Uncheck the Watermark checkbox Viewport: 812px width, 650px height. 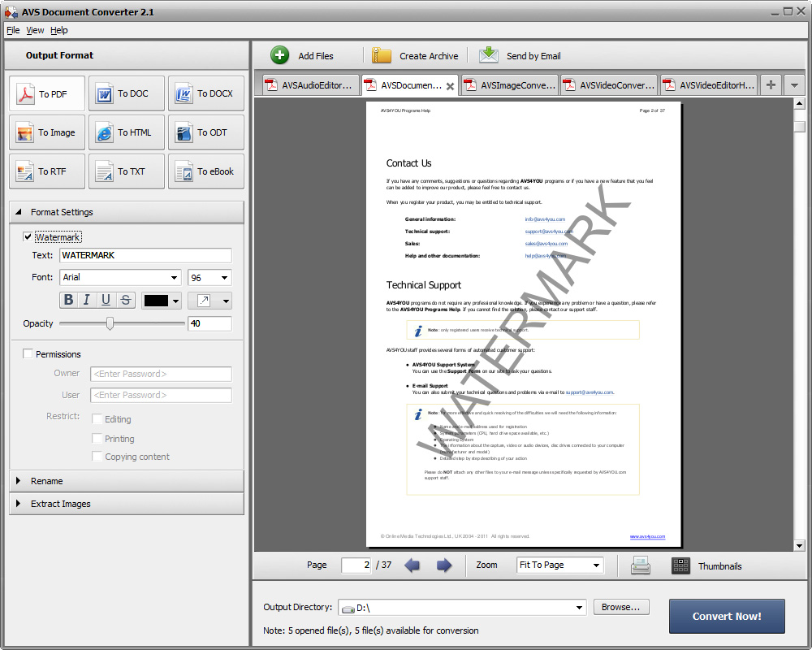pos(28,237)
